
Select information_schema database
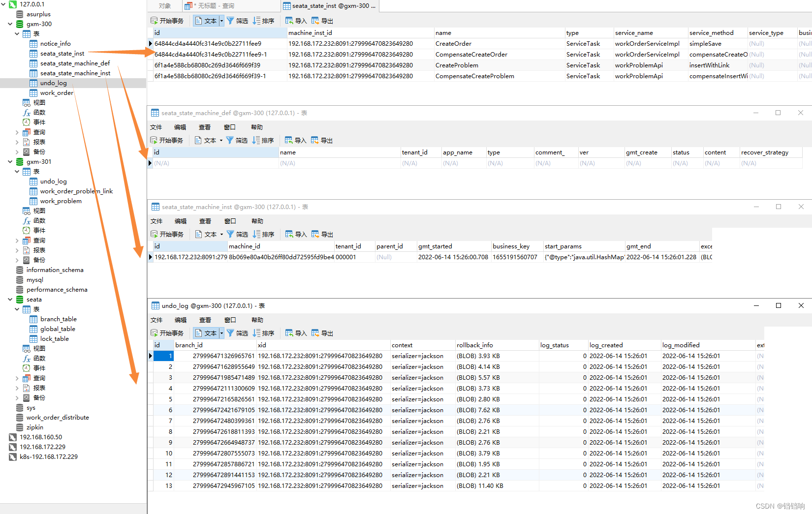click(55, 270)
